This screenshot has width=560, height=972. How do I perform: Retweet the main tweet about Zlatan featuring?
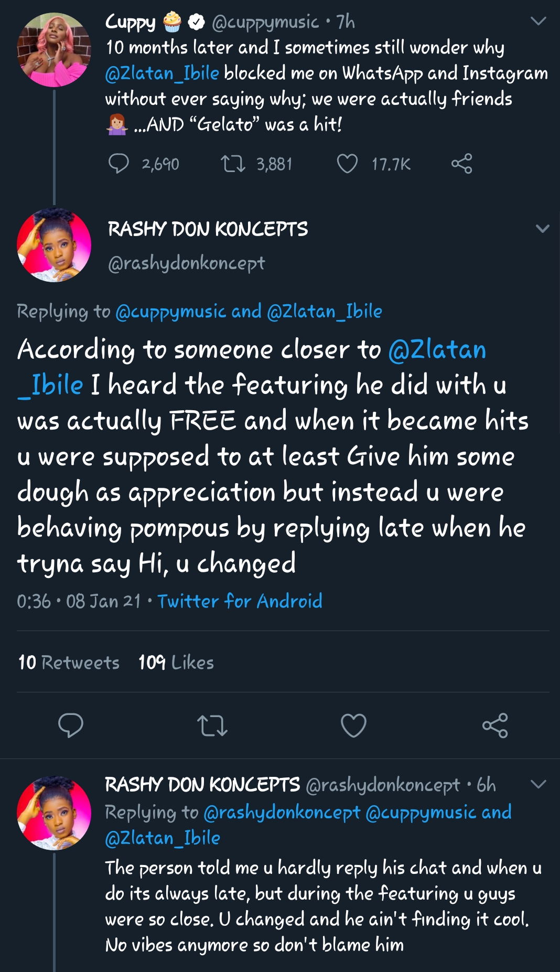[x=212, y=725]
